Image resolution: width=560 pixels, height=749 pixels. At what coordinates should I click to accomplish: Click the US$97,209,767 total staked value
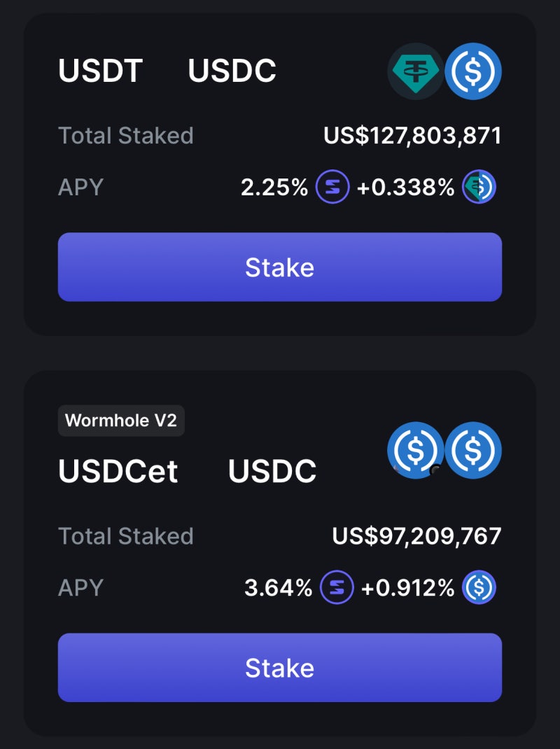tap(416, 536)
